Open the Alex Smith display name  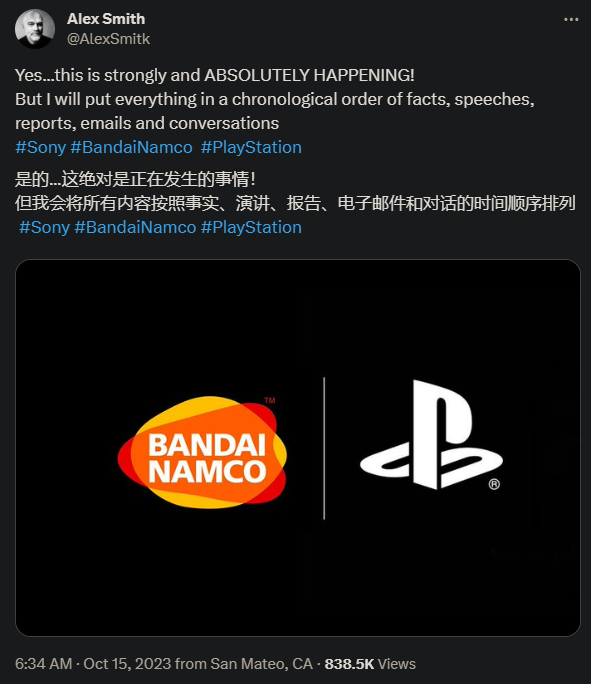click(x=106, y=19)
